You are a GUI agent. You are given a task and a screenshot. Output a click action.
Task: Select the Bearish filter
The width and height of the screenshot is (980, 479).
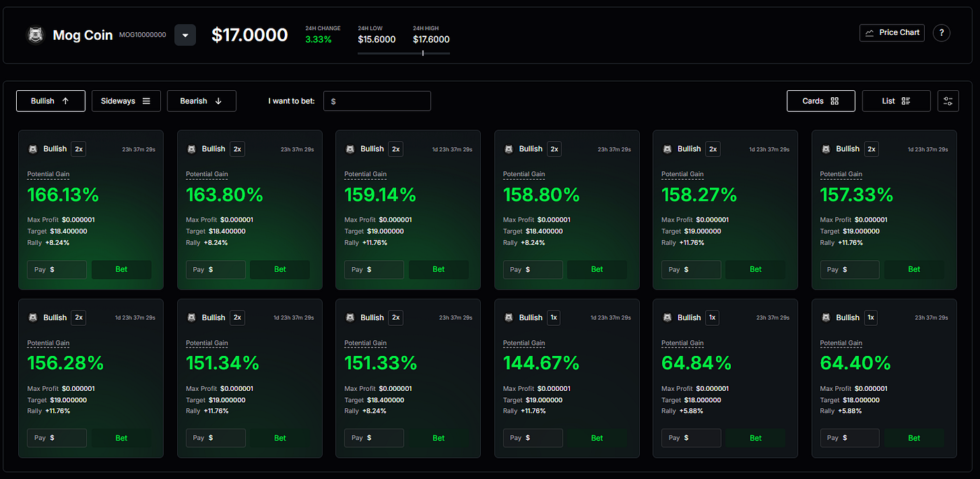click(x=202, y=101)
